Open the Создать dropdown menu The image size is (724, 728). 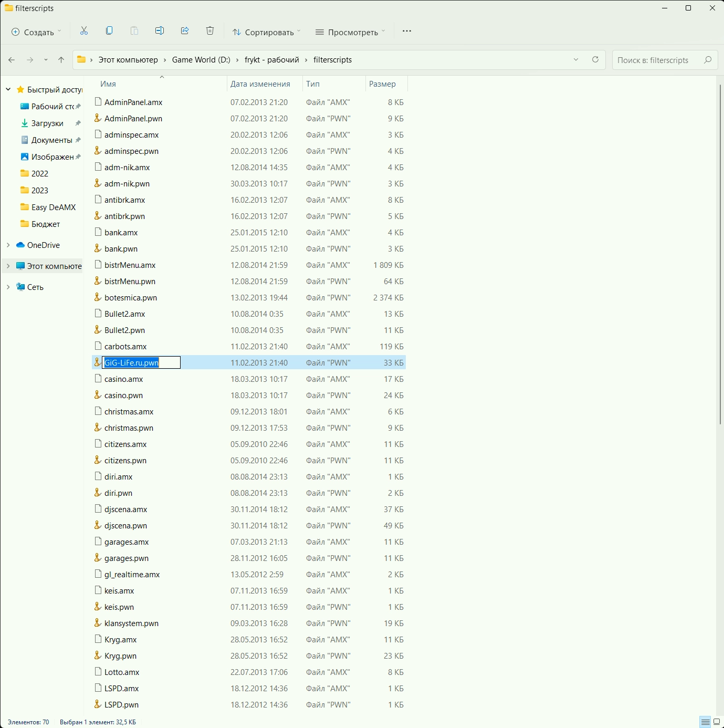click(x=36, y=32)
